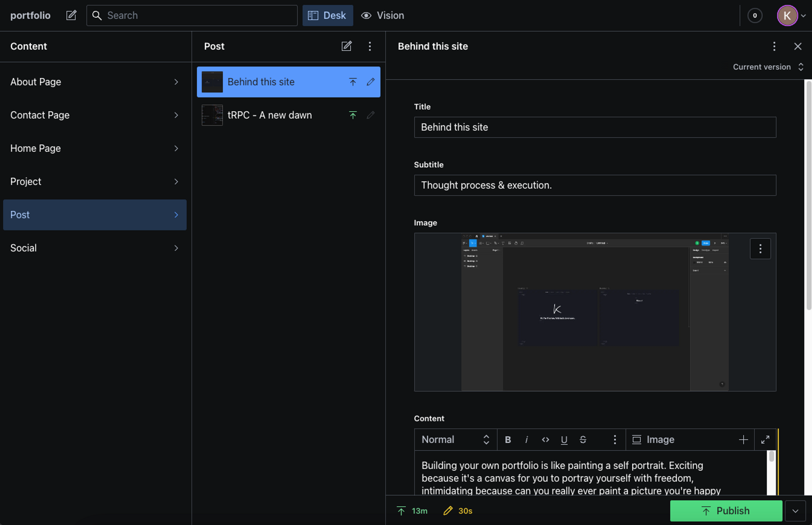Click the add block plus icon
The height and width of the screenshot is (525, 812).
743,440
